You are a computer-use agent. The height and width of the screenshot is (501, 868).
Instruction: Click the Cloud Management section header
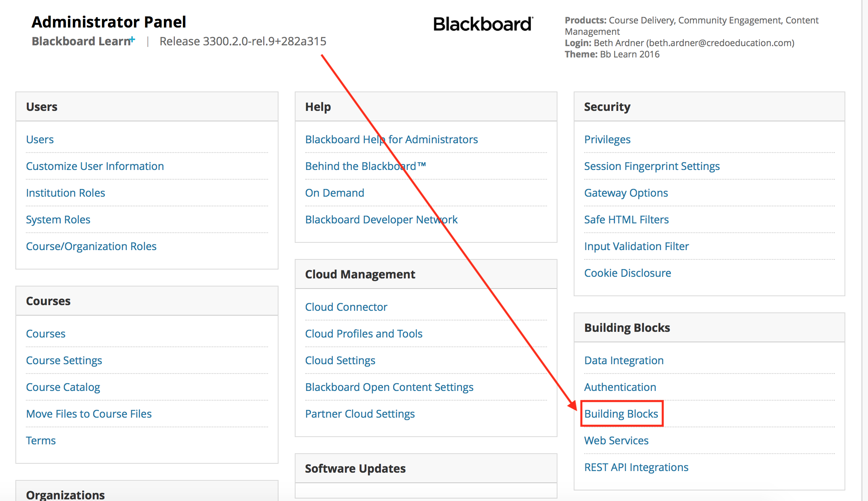pos(426,274)
